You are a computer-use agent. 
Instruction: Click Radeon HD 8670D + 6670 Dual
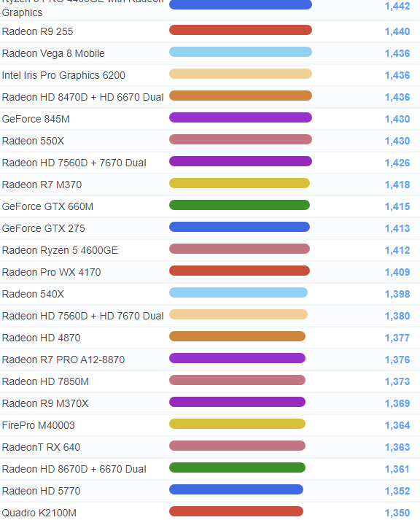pyautogui.click(x=74, y=469)
